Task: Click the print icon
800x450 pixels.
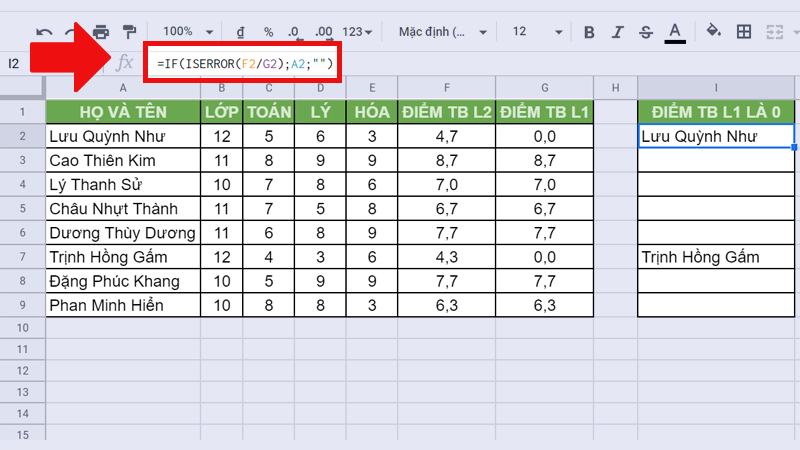Action: (x=101, y=31)
